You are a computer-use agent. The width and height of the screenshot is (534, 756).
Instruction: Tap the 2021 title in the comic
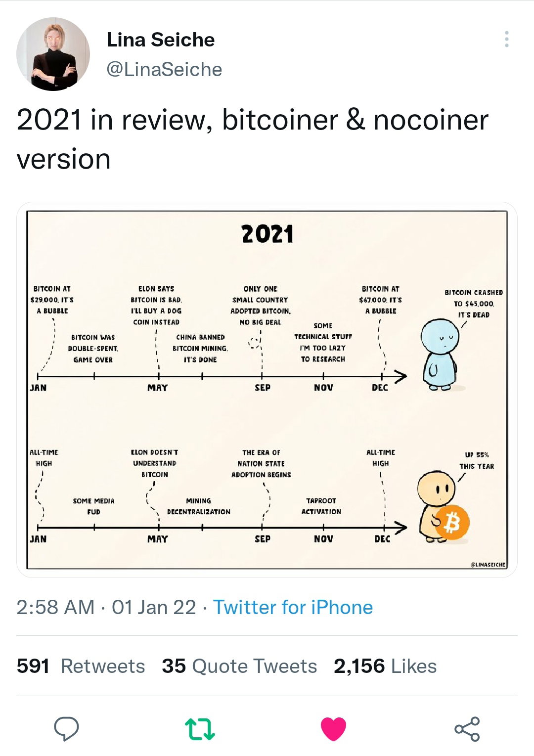point(267,234)
